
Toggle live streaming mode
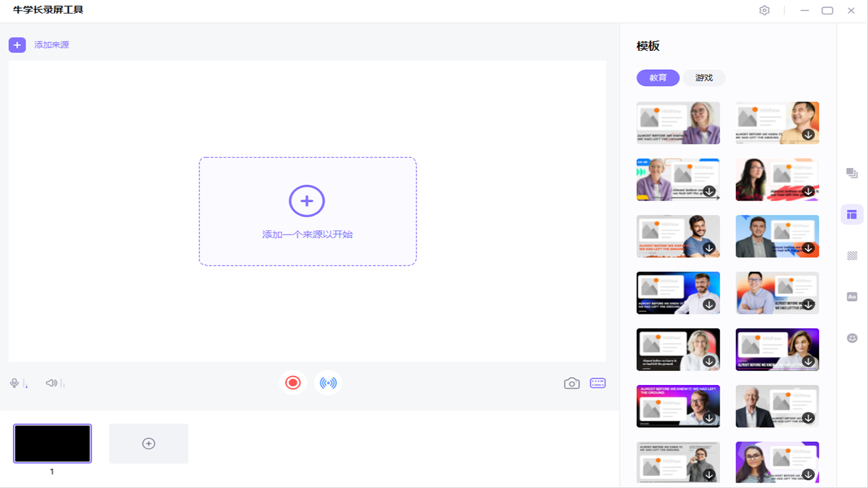pyautogui.click(x=328, y=382)
